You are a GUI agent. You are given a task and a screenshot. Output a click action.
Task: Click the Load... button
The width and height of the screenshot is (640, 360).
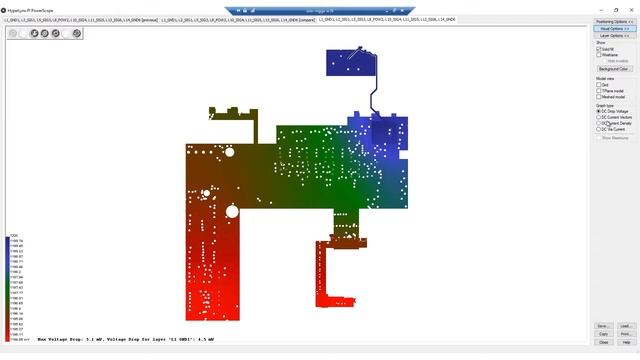point(626,326)
